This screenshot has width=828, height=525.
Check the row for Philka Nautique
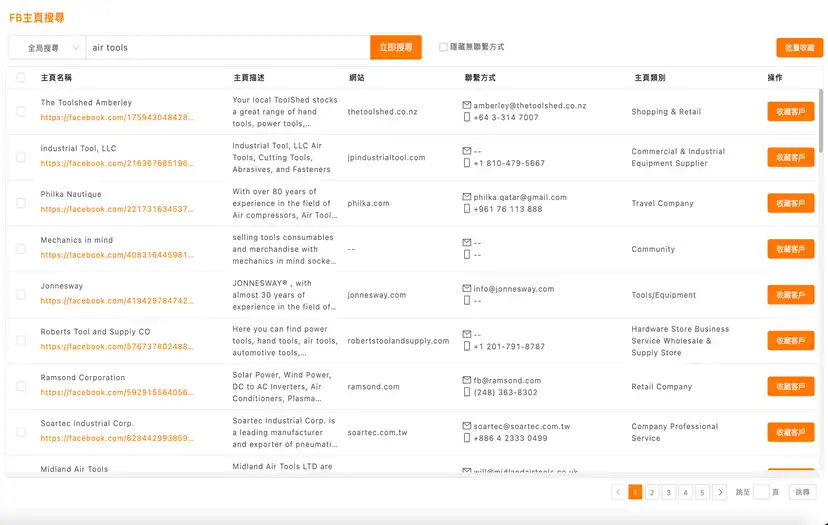[x=21, y=203]
